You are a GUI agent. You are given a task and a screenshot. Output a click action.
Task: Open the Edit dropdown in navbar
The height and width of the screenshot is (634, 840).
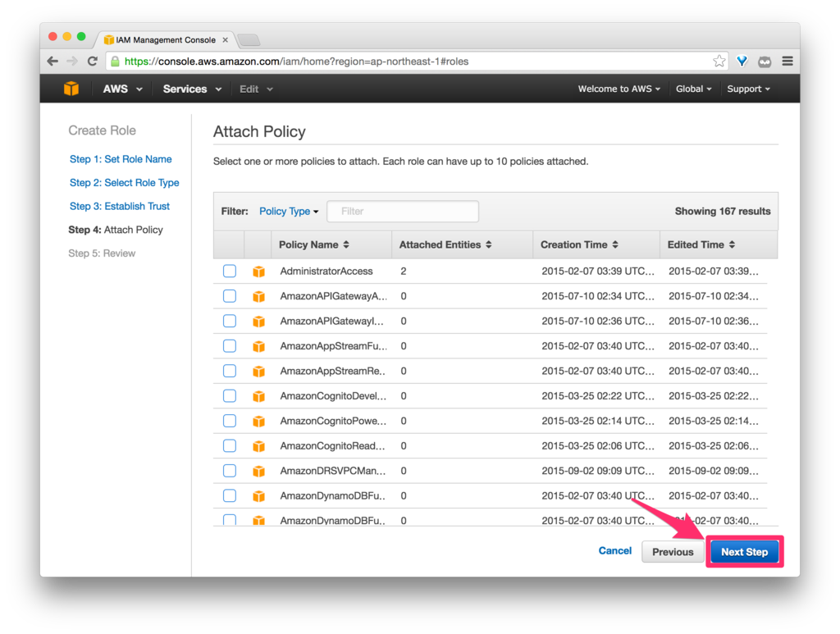256,89
